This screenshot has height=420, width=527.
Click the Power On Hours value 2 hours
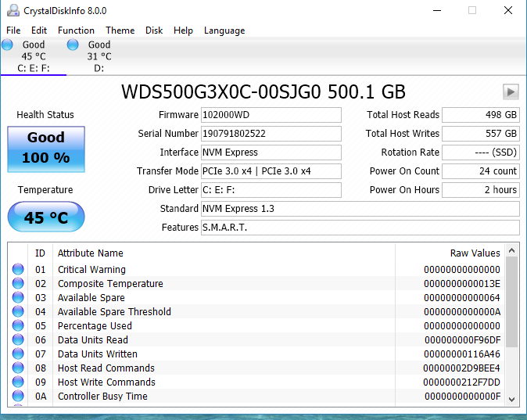click(x=481, y=190)
